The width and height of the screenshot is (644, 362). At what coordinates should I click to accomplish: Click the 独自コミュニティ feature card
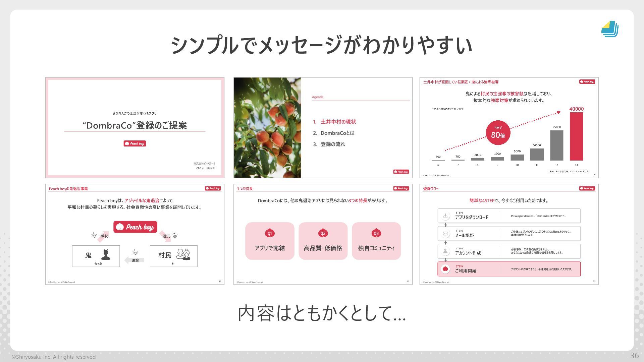coord(376,241)
